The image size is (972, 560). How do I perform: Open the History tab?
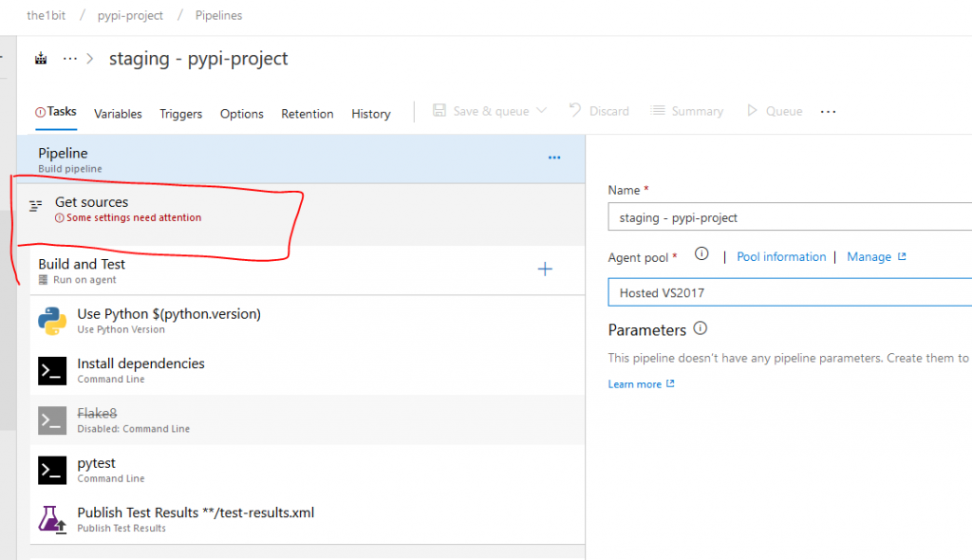point(371,114)
